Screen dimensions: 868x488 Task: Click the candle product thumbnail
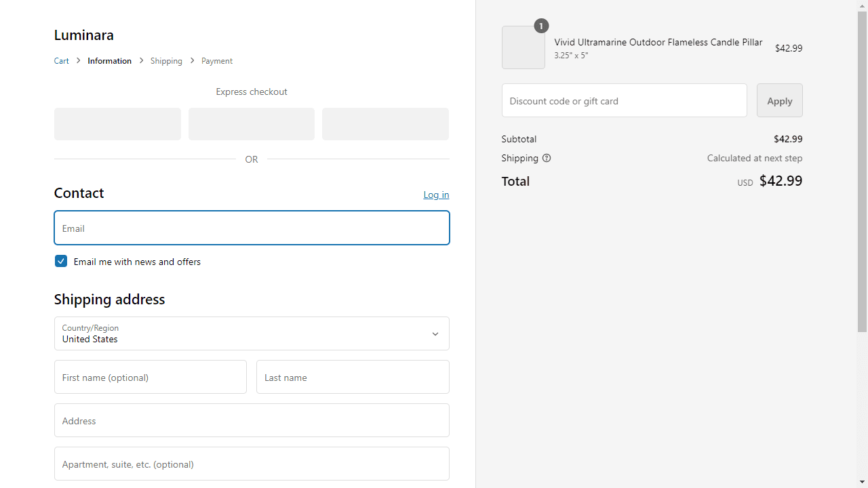523,47
